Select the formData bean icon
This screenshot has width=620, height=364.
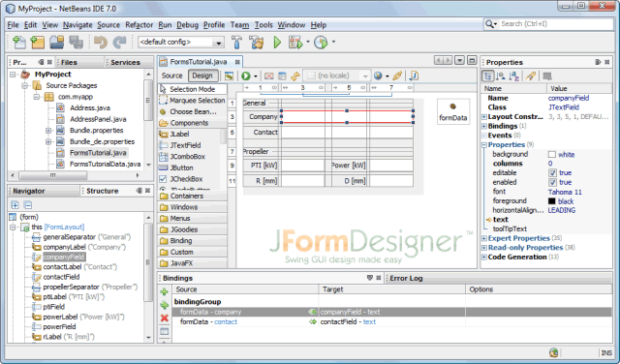click(x=452, y=106)
